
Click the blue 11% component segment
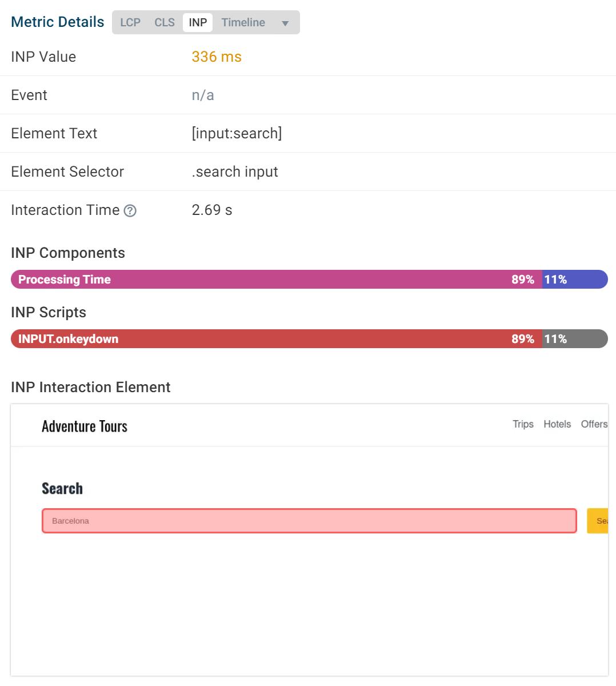[x=575, y=280]
